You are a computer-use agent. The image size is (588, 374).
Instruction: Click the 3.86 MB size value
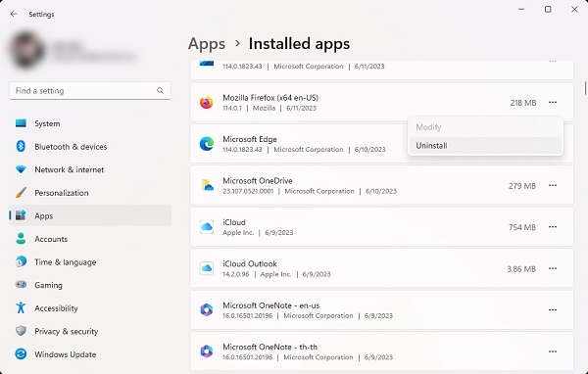(521, 269)
